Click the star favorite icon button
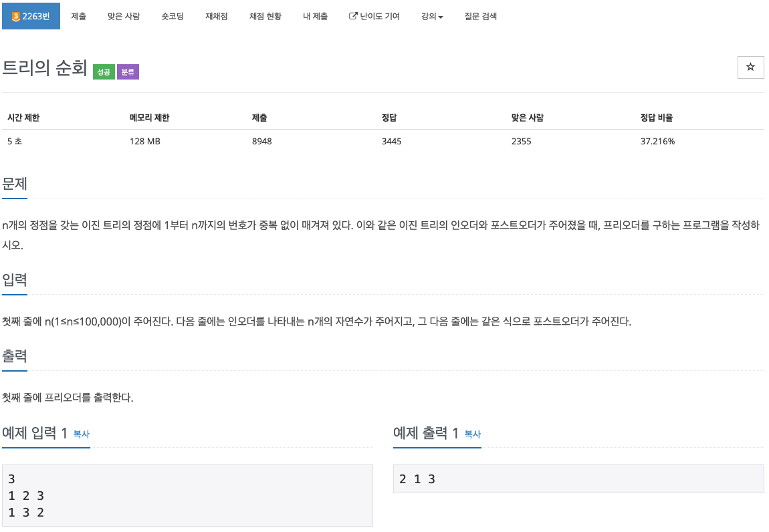769x532 pixels. [750, 68]
